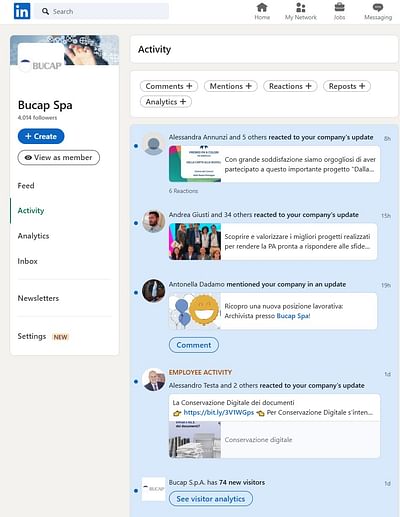
Task: Enable the Reposts filter chip
Action: click(x=347, y=86)
